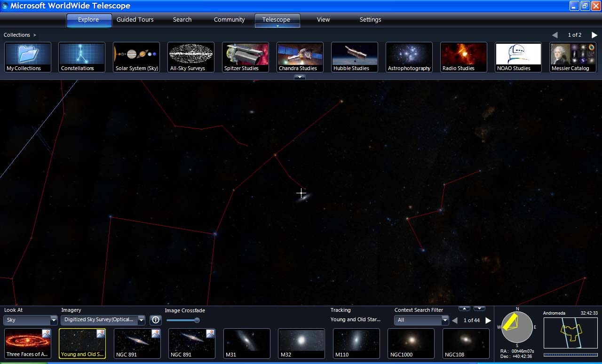
Task: Open the My Collections folder
Action: (x=28, y=57)
